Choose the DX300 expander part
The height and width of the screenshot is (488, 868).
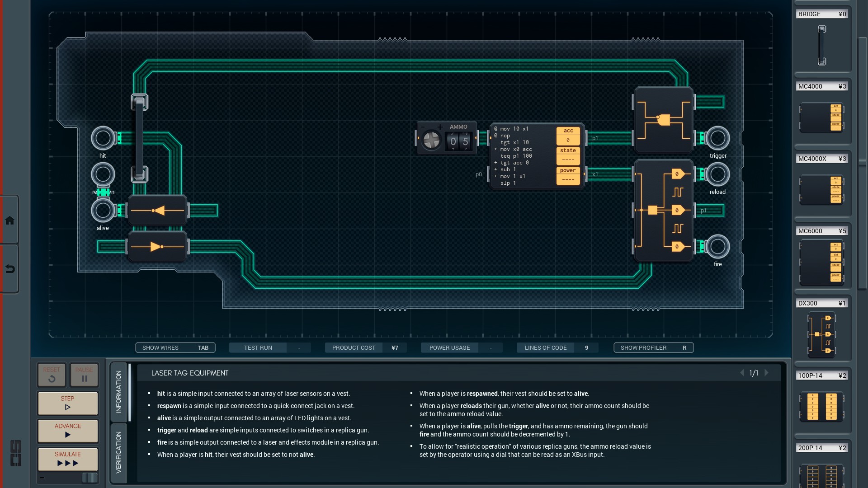tap(821, 334)
